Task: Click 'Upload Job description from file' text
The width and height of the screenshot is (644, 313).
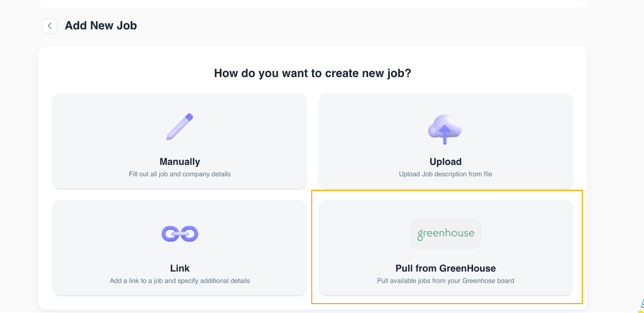Action: [446, 174]
